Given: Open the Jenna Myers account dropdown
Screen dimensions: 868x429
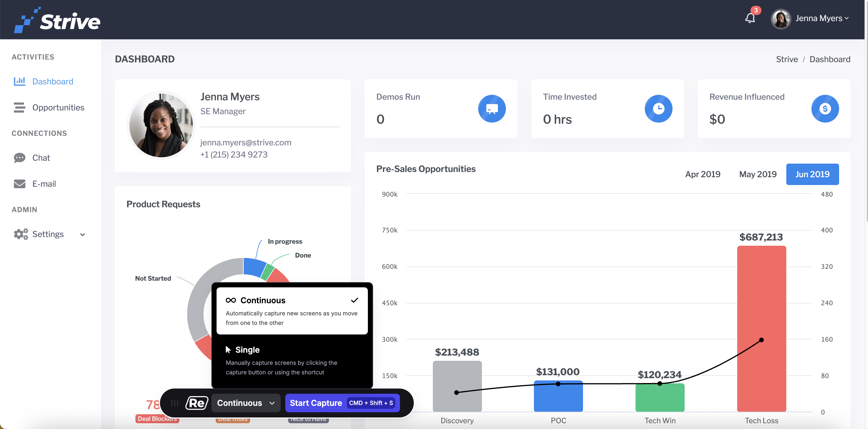Looking at the screenshot, I should 810,19.
